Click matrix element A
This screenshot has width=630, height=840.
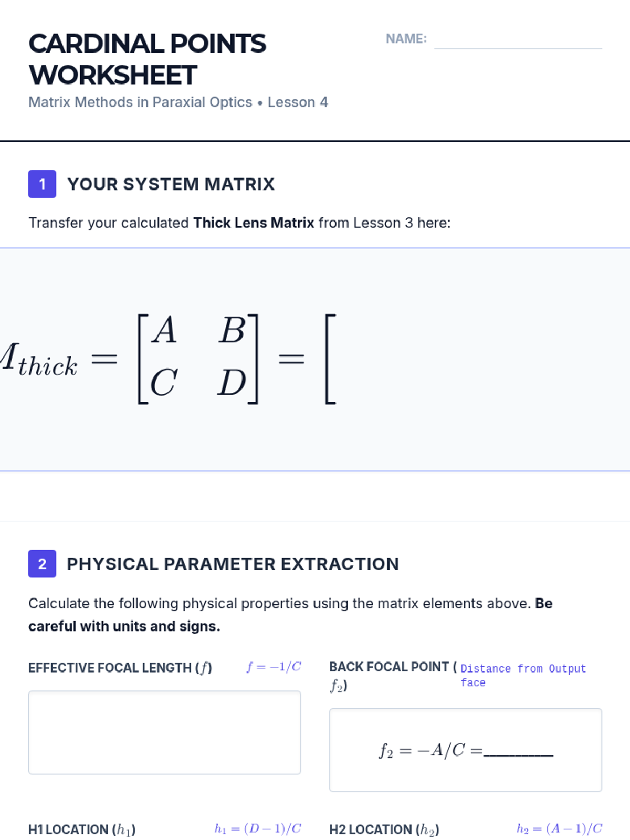164,330
